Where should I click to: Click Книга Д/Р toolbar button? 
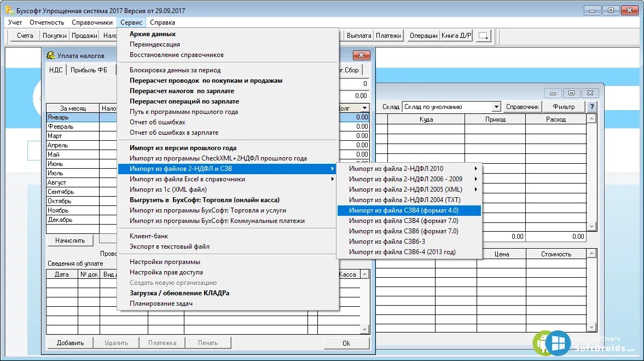click(457, 36)
